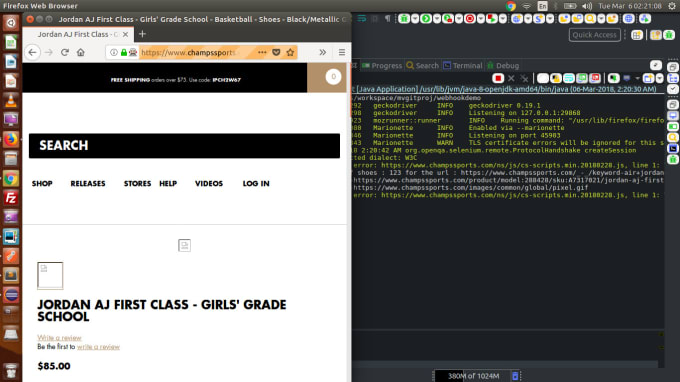Open FileZilla from the Ubuntu dock
Screen dimensions: 680x382
point(11,198)
